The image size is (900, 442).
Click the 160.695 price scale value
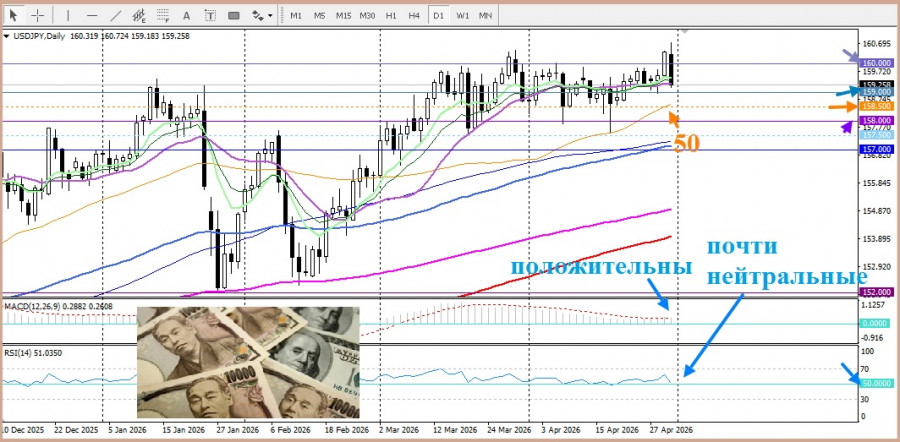[x=876, y=44]
